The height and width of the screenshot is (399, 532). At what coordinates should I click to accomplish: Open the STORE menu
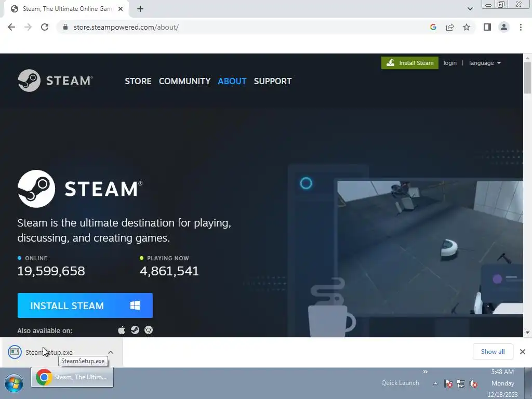click(x=138, y=81)
